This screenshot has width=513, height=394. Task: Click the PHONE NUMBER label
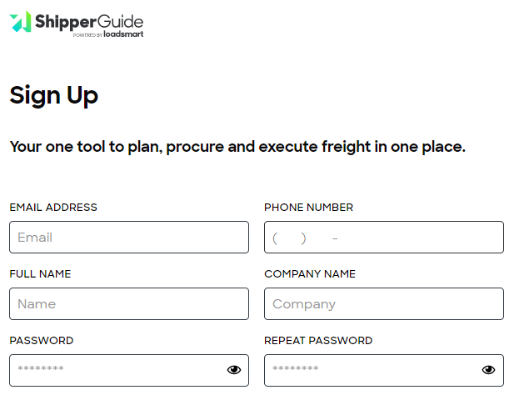pyautogui.click(x=309, y=207)
